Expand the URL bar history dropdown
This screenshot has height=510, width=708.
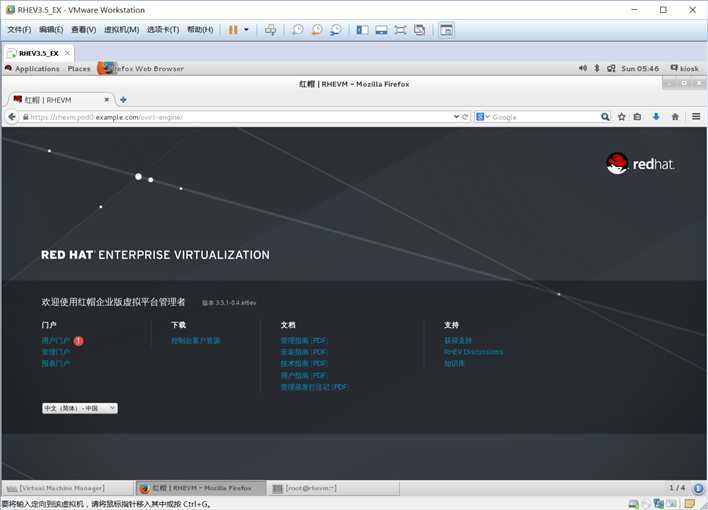[x=456, y=117]
